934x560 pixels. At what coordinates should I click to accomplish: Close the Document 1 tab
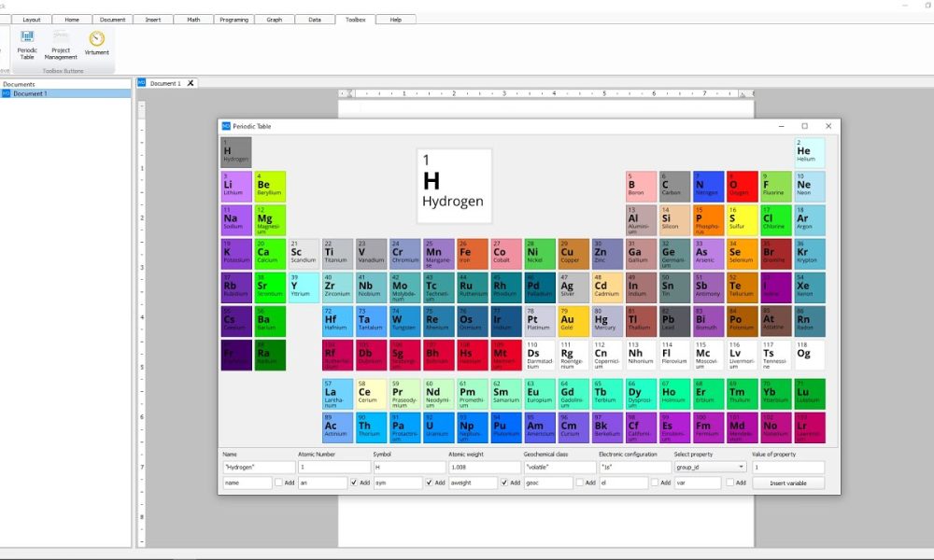pos(191,83)
